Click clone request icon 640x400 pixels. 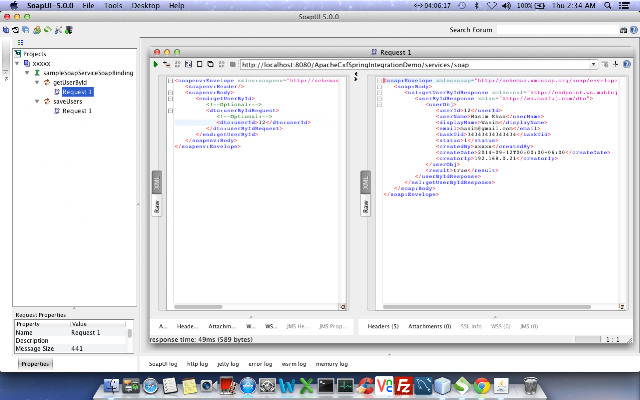(x=210, y=64)
